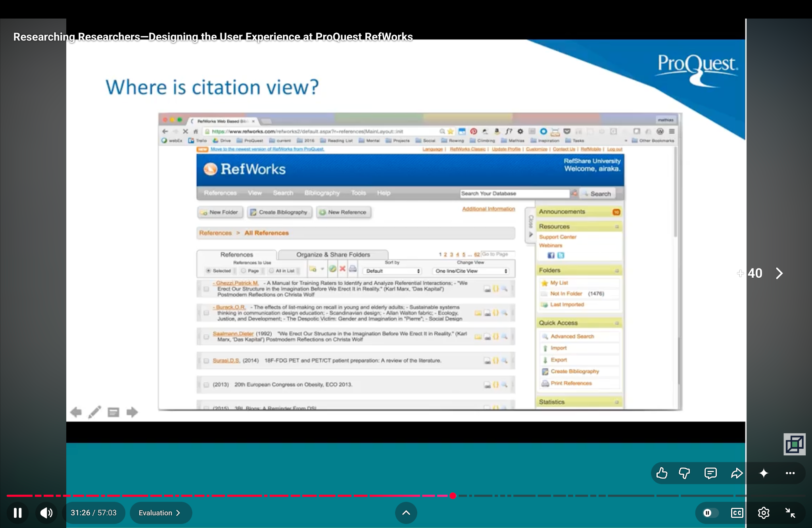The height and width of the screenshot is (528, 812).
Task: Select the All in List radio button
Action: click(272, 271)
